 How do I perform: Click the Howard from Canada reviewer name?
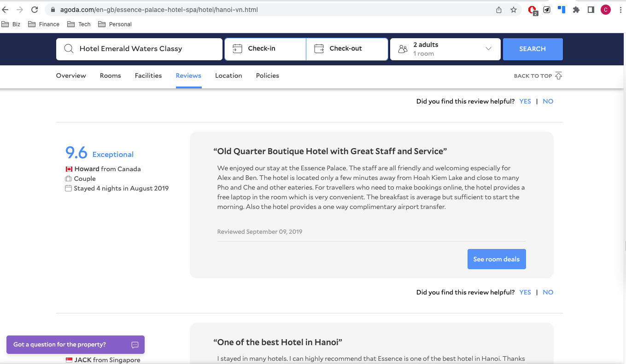click(107, 169)
